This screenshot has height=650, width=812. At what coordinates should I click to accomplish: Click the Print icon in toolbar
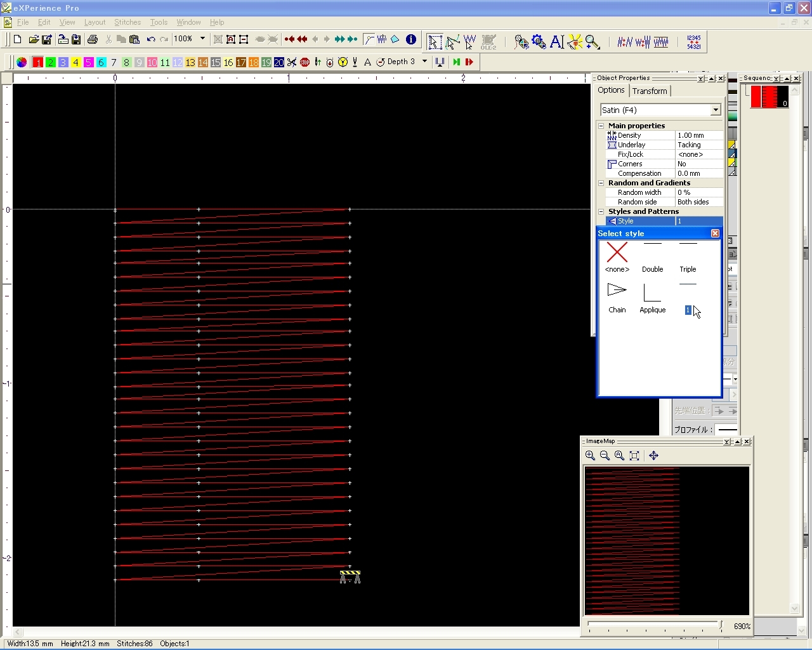tap(93, 39)
